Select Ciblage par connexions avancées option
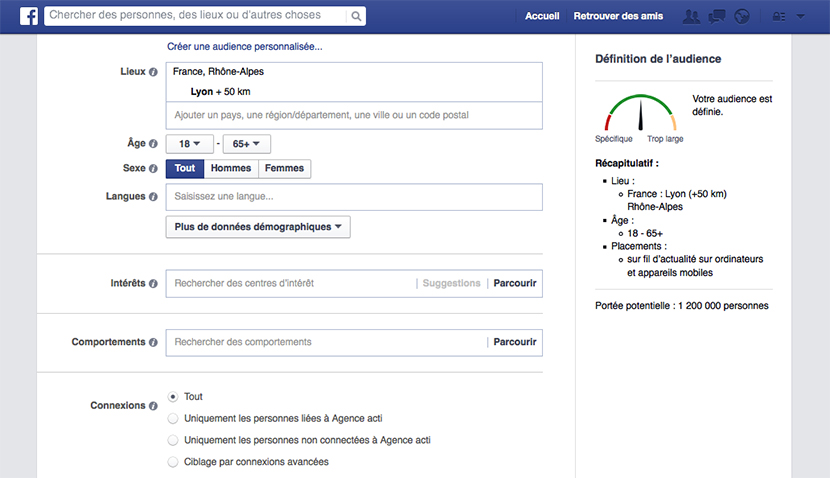The width and height of the screenshot is (830, 478). pyautogui.click(x=173, y=462)
